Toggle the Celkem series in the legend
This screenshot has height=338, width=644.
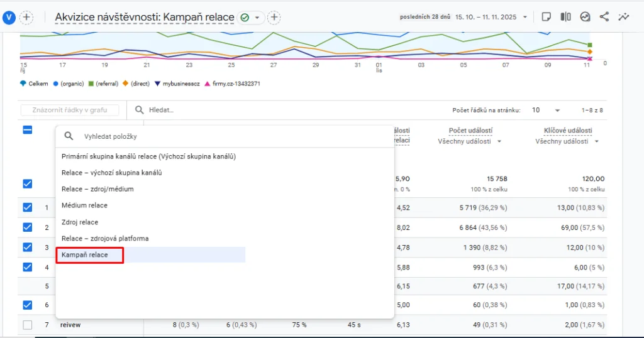[x=34, y=84]
